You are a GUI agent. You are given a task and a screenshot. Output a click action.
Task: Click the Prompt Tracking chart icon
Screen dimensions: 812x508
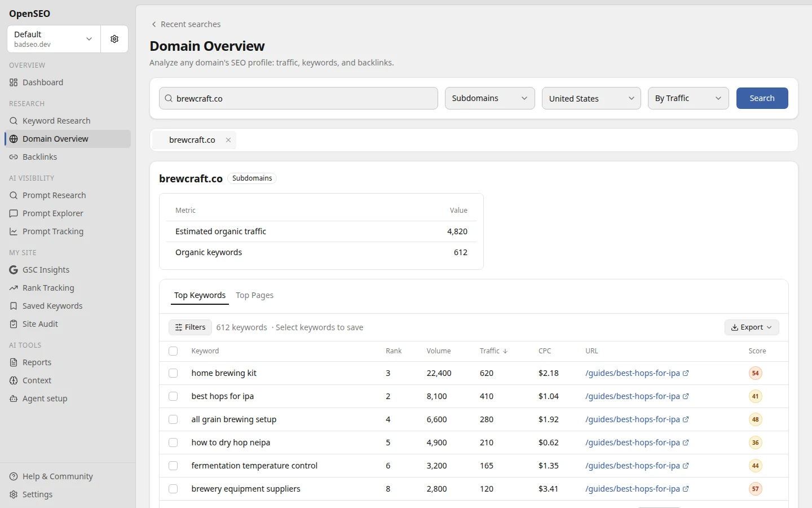(14, 231)
